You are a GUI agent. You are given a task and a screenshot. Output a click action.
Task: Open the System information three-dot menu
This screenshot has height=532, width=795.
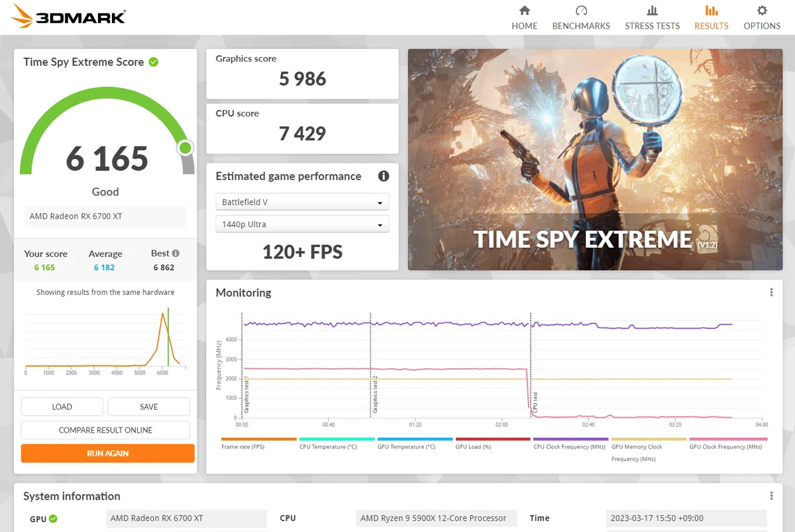(x=771, y=496)
